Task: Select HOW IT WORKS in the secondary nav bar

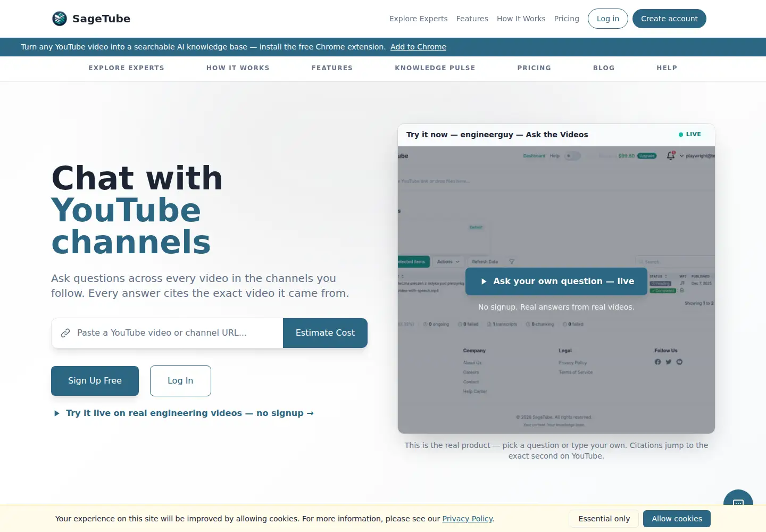Action: click(238, 68)
